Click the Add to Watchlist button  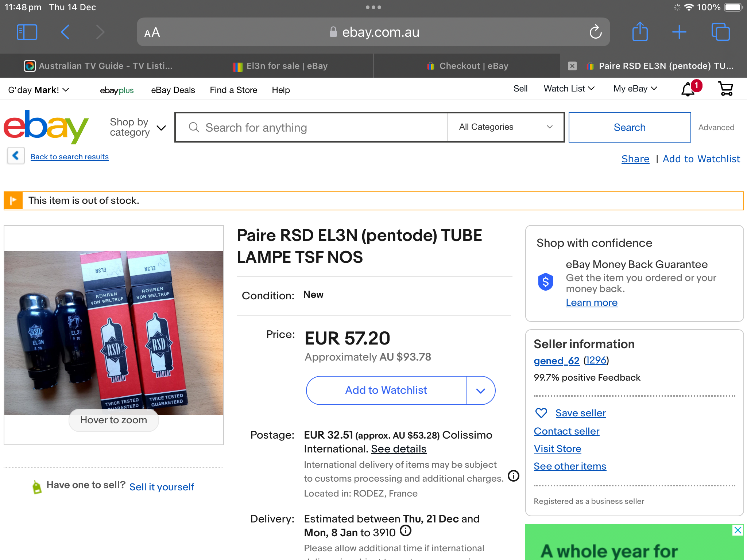tap(386, 390)
